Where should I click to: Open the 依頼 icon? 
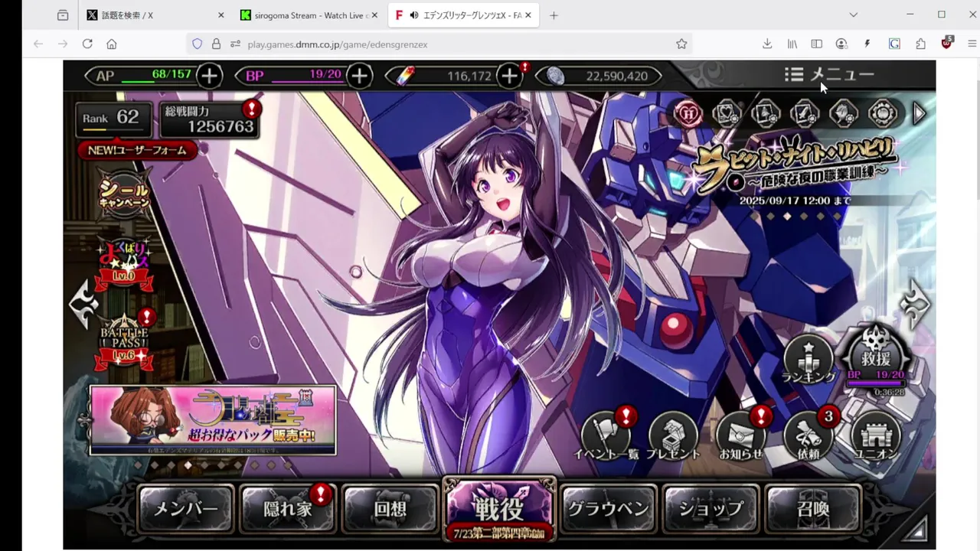tap(808, 435)
